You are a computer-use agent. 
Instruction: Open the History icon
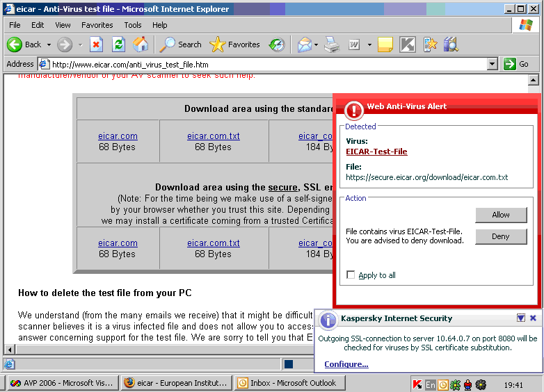click(x=277, y=44)
